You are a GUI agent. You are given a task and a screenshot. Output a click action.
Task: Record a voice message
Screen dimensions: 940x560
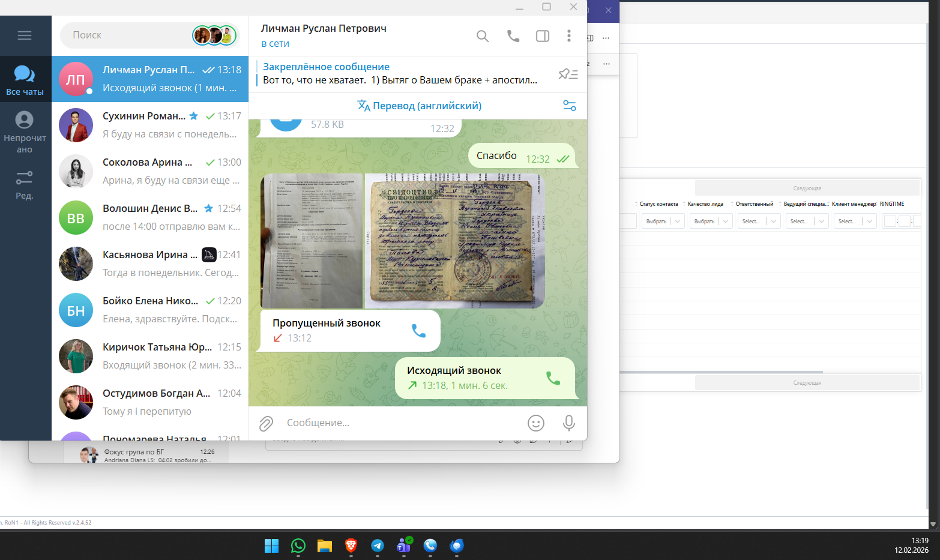568,423
